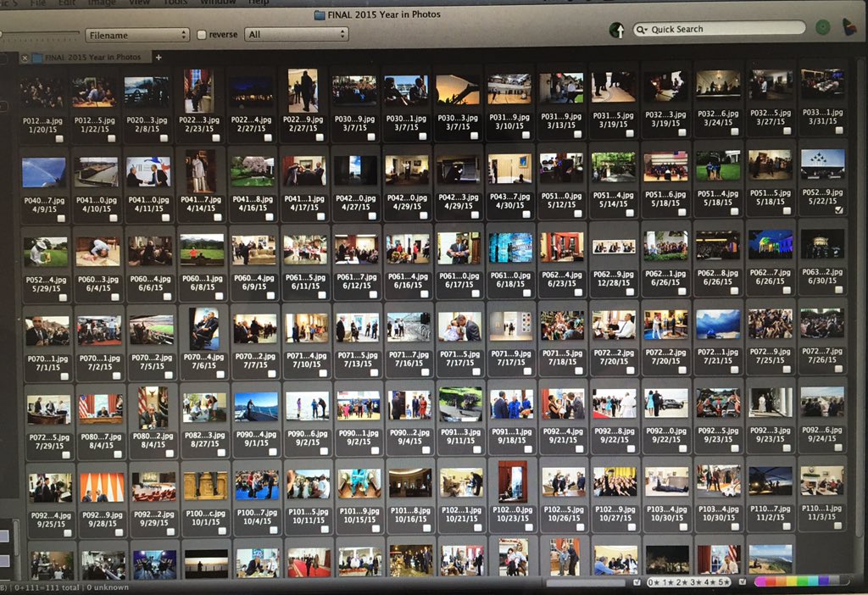Click the multicolored icon at far right of toolbar
This screenshot has width=868, height=595.
point(849,26)
